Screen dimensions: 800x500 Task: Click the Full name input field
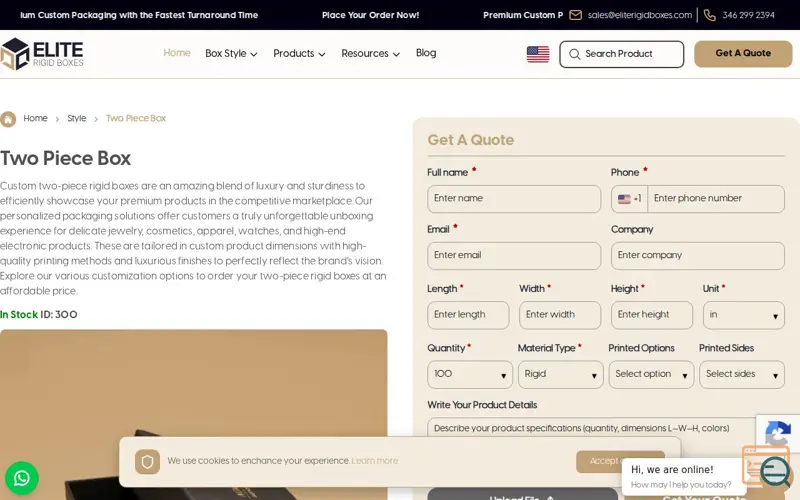point(514,199)
